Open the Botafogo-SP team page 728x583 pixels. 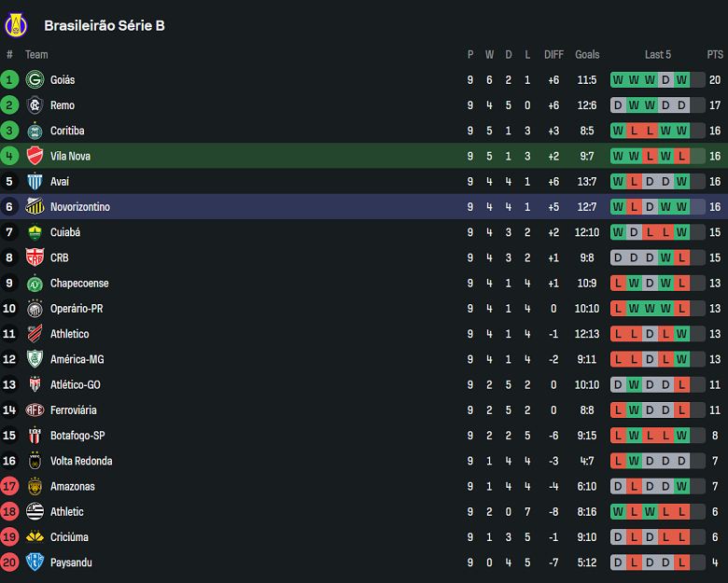tap(77, 436)
